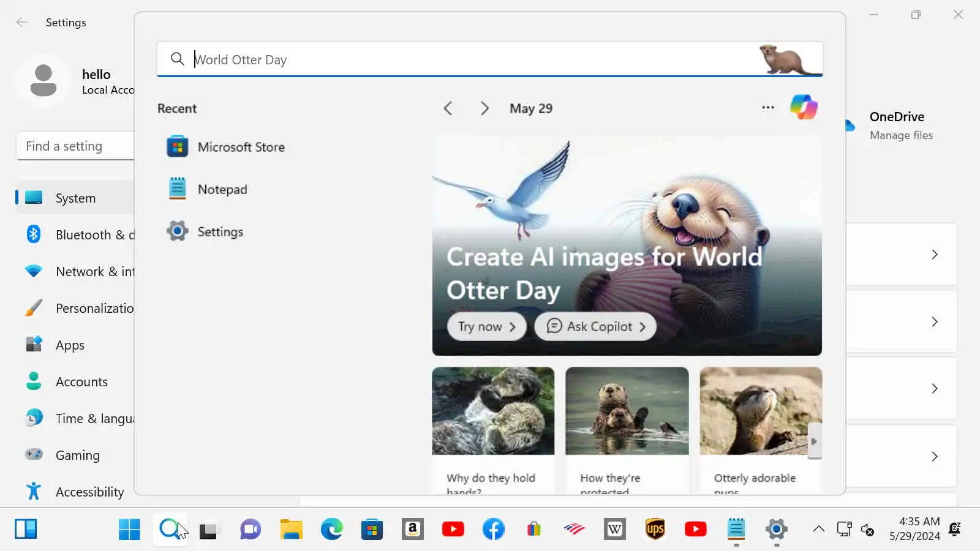Click the Search magnifier on the taskbar
980x551 pixels.
click(x=170, y=529)
